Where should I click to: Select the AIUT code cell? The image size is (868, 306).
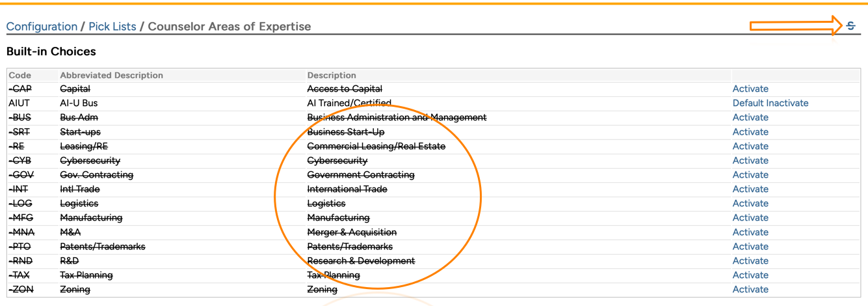point(20,103)
